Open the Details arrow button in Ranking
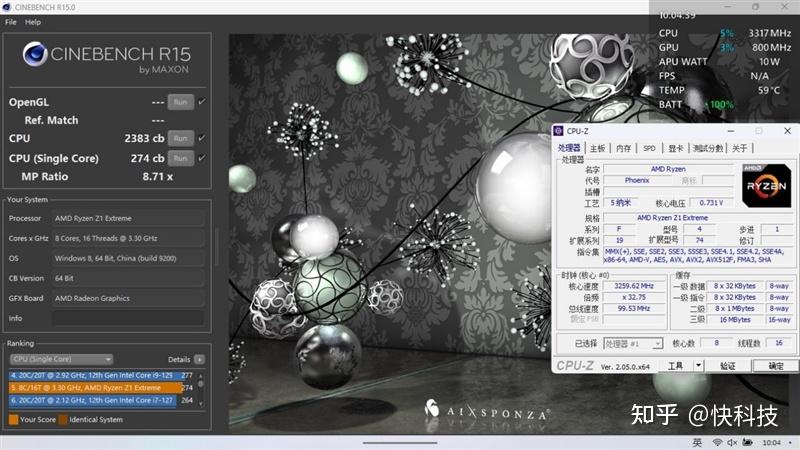The width and height of the screenshot is (800, 450). pos(199,360)
